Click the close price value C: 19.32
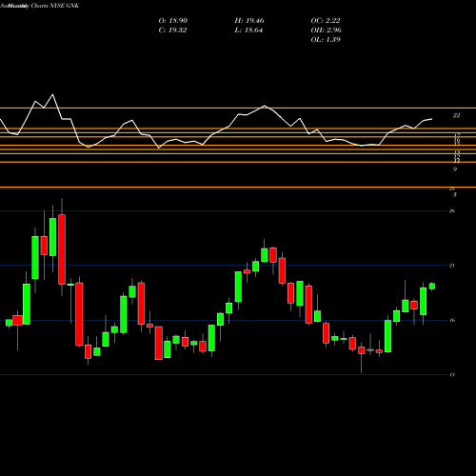The image size is (476, 476). [172, 30]
